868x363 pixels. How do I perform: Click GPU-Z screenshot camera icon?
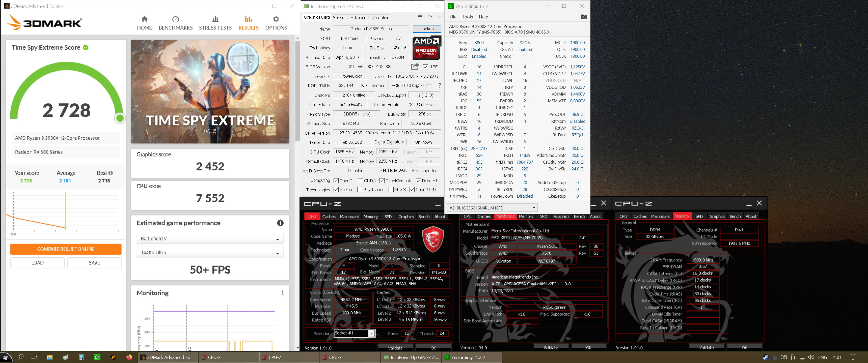(x=420, y=16)
